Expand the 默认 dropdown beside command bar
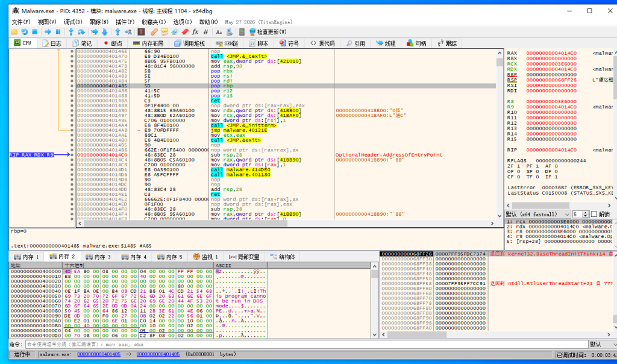617x364 pixels. point(603,344)
